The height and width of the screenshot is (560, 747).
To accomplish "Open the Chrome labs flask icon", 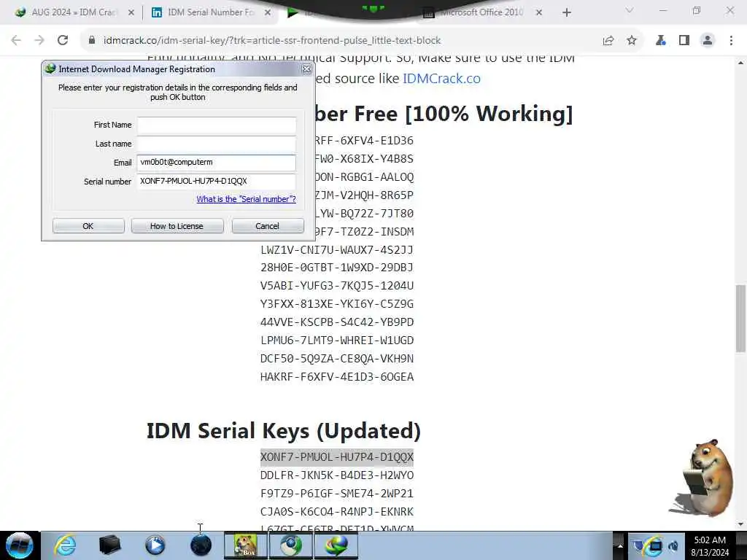I will click(661, 41).
